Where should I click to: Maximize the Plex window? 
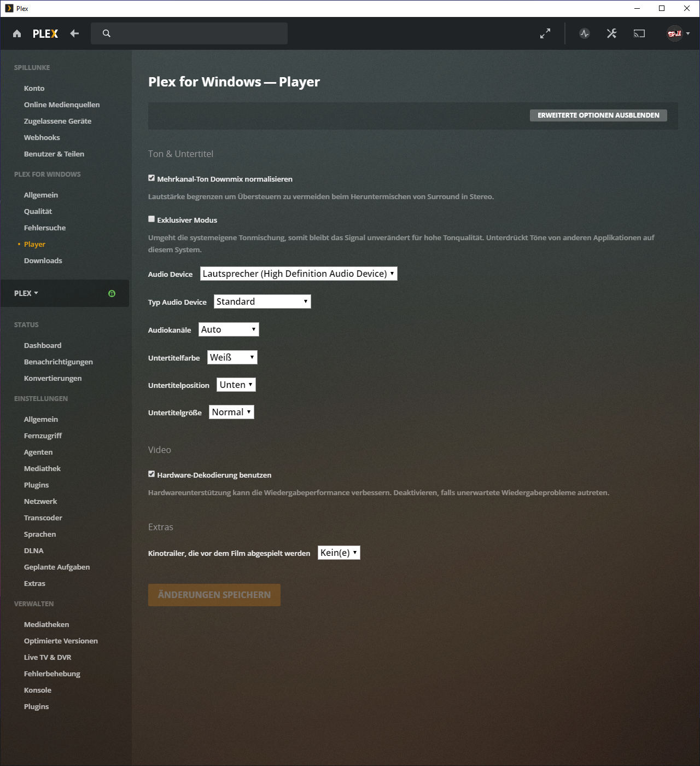[x=662, y=8]
